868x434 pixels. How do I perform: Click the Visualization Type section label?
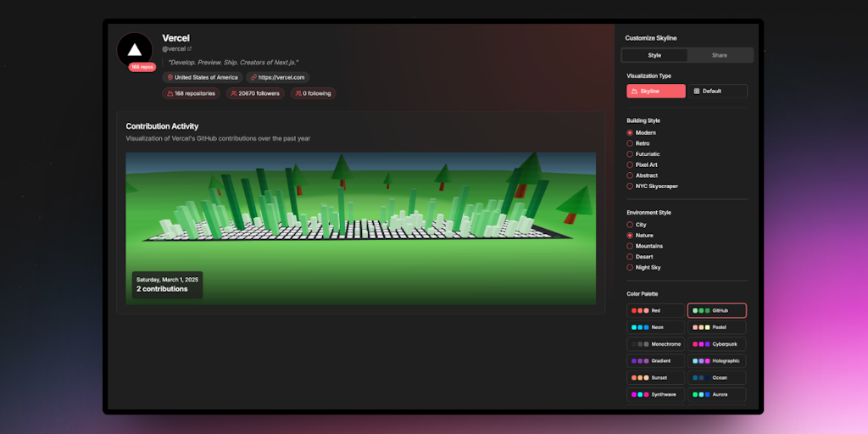pyautogui.click(x=648, y=75)
